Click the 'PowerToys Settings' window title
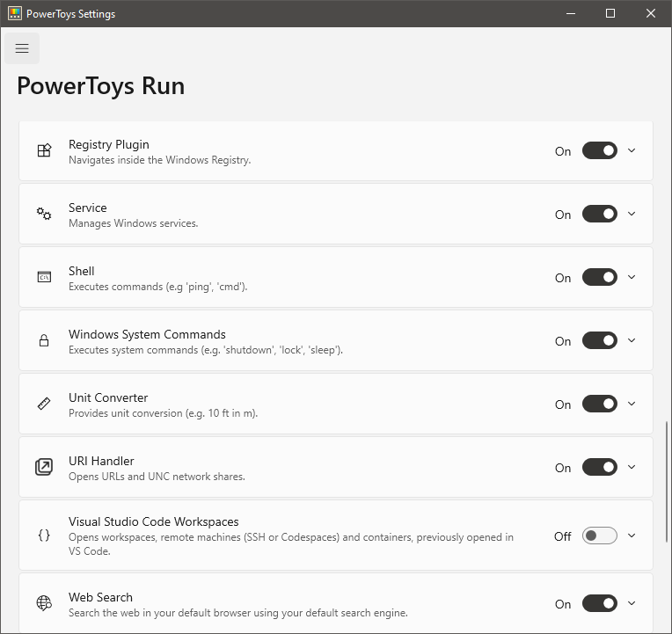672x634 pixels. 70,14
